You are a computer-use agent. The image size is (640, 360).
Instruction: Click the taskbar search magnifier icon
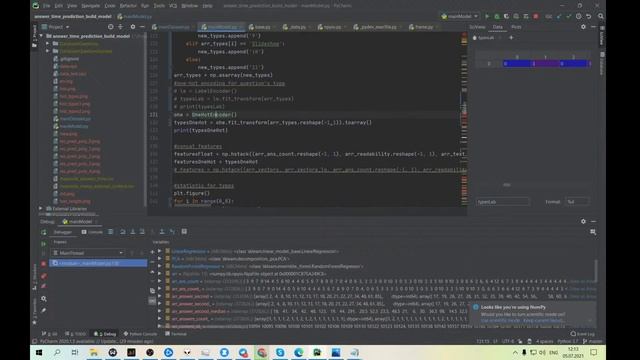(x=57, y=352)
